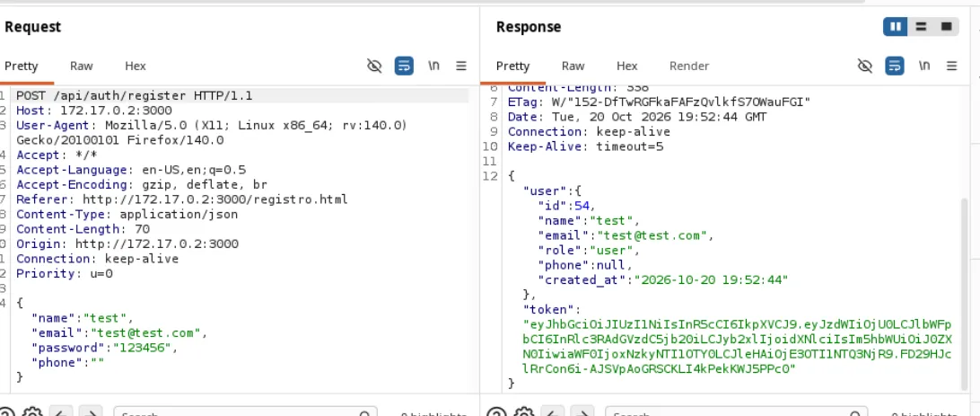Toggle line wrap in Request panel
Viewport: 980px width, 416px height.
tap(404, 66)
